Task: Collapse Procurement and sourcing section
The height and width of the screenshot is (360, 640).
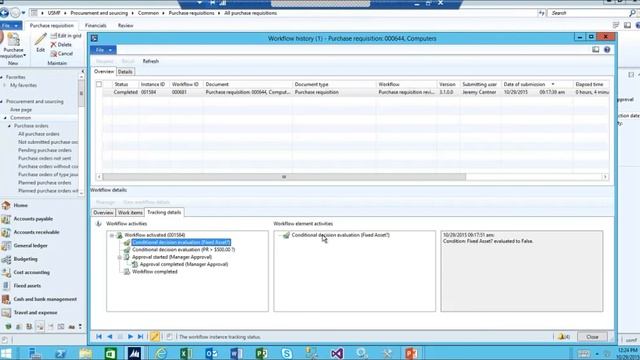Action: (x=2, y=102)
